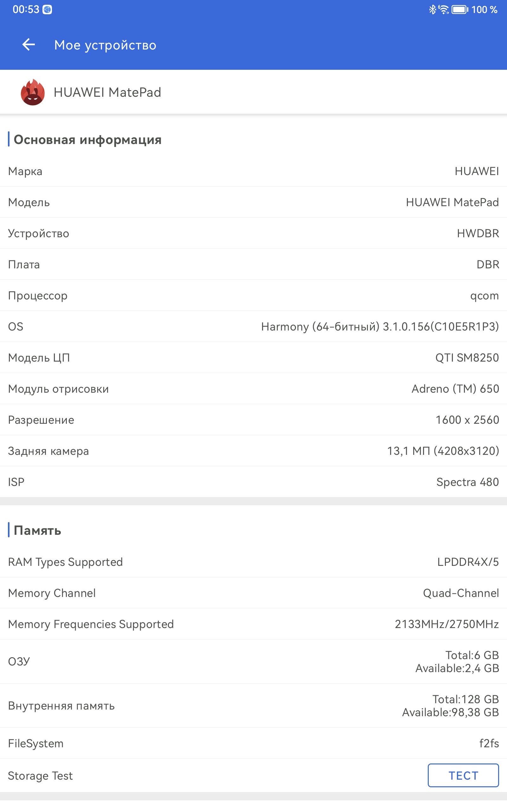
Task: Tap the back arrow icon
Action: pos(29,45)
